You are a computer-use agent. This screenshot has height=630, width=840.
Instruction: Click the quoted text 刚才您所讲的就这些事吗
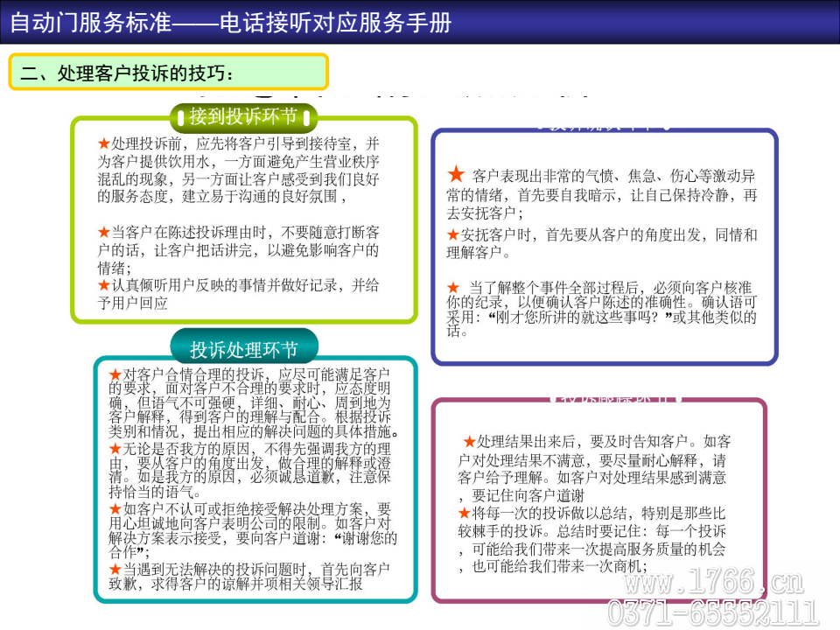(577, 317)
